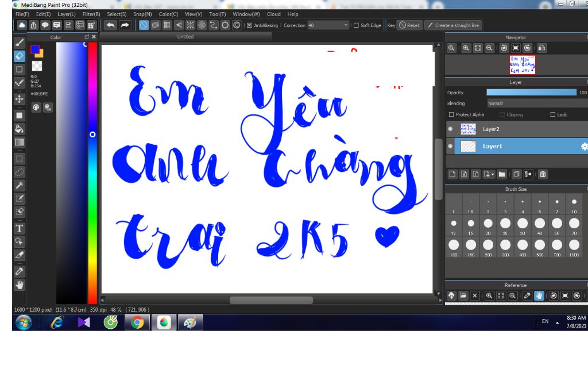The image size is (588, 380).
Task: Open the Blending mode Normal dropdown
Action: click(x=537, y=103)
